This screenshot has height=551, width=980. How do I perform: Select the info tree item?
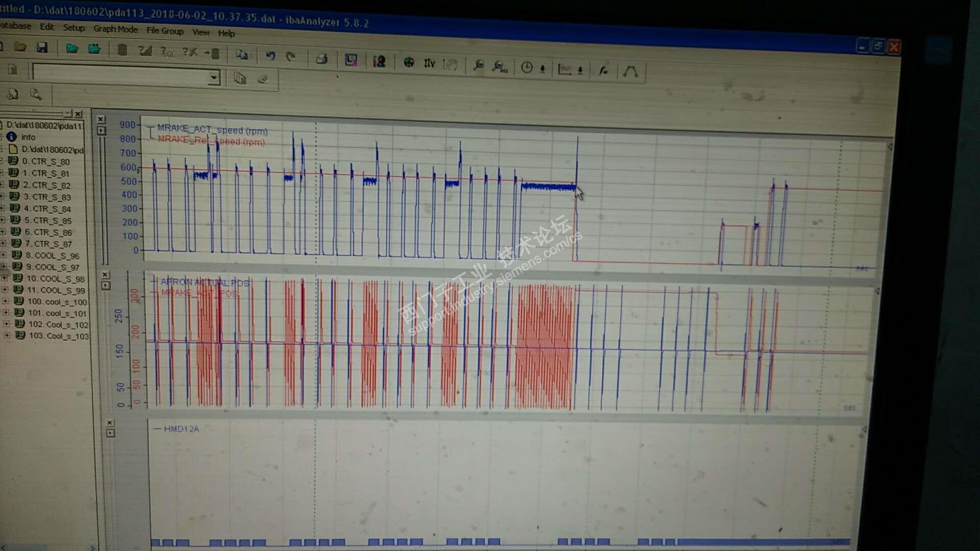tap(28, 137)
